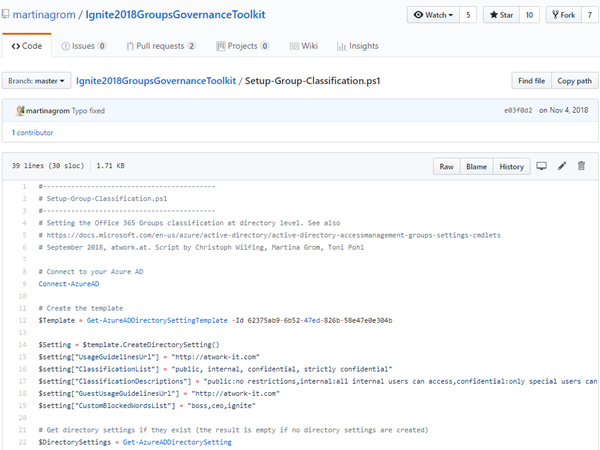Open the Branch: master selector
Viewport: 600px width, 450px height.
(38, 80)
